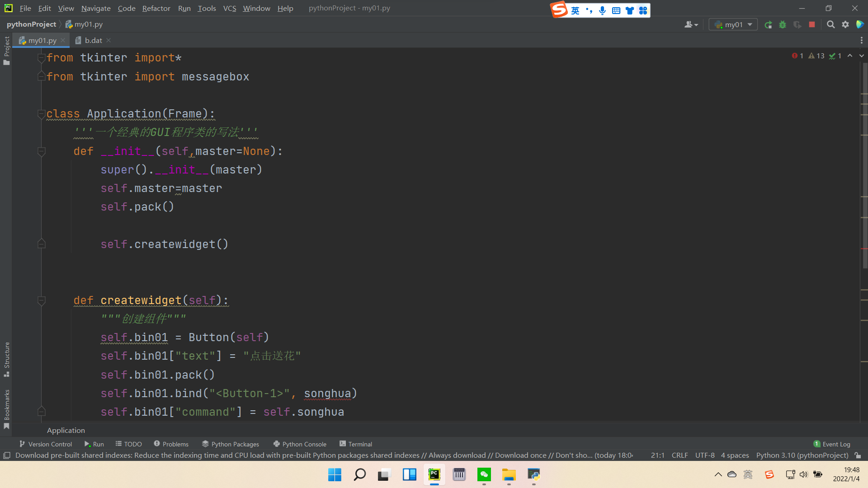Start debugging my01 with bug icon
868x488 pixels.
point(783,25)
